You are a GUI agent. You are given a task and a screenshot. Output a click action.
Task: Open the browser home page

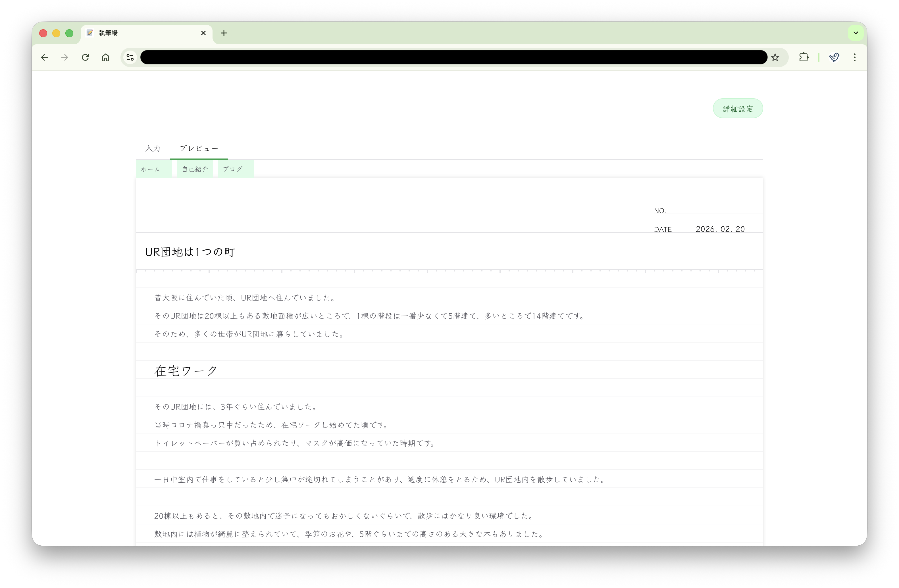coord(106,57)
